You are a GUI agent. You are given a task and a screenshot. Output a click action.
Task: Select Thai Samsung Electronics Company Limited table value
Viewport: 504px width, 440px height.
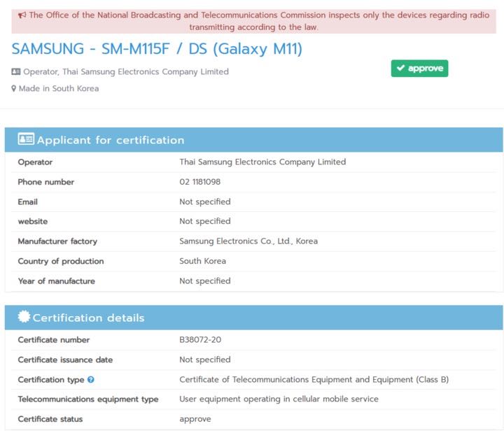262,162
